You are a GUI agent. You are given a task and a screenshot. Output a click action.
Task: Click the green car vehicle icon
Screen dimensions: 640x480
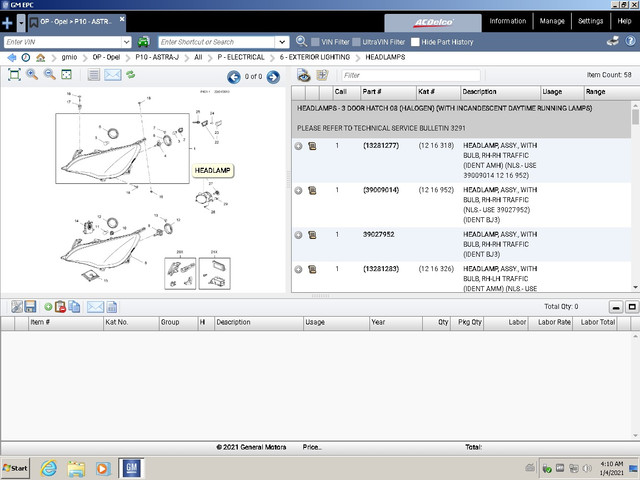(x=143, y=42)
